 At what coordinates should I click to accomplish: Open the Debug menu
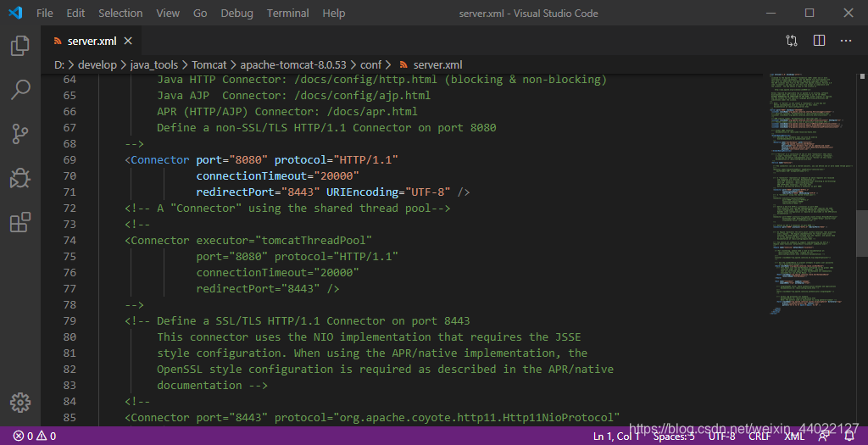click(x=237, y=14)
